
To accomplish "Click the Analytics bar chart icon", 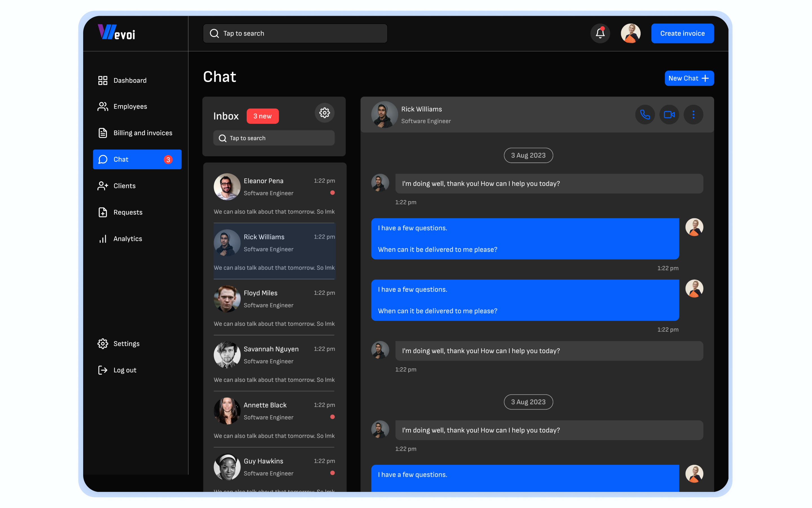I will click(102, 239).
